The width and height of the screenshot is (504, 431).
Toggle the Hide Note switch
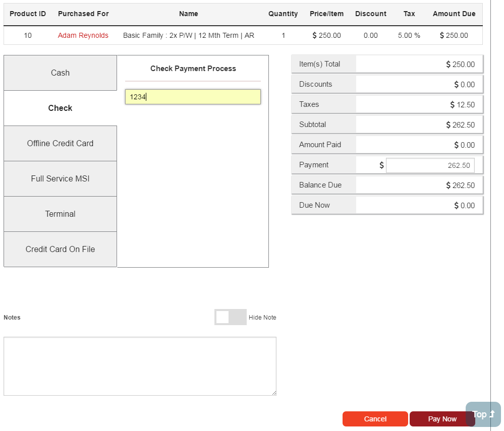(230, 317)
